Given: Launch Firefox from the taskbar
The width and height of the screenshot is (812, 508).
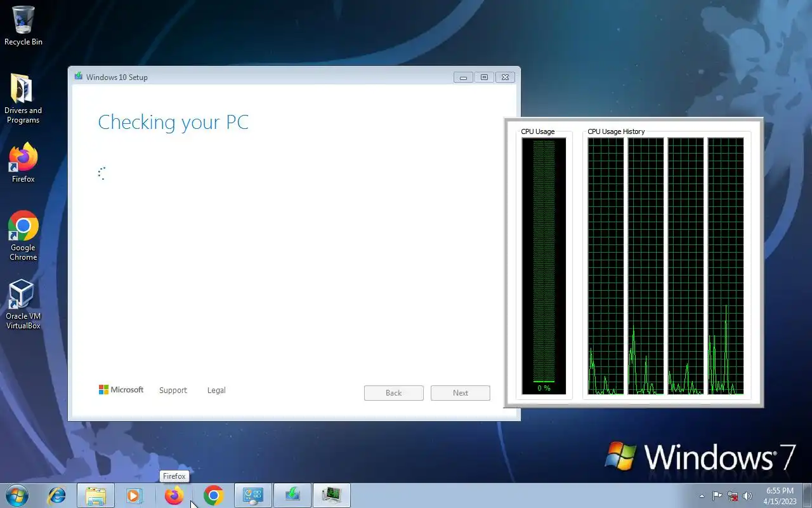Looking at the screenshot, I should 174,495.
